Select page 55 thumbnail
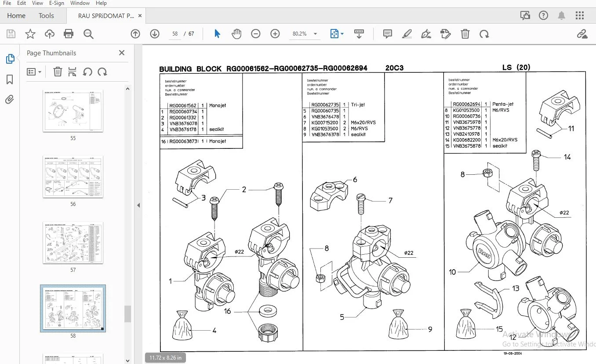 (x=73, y=111)
